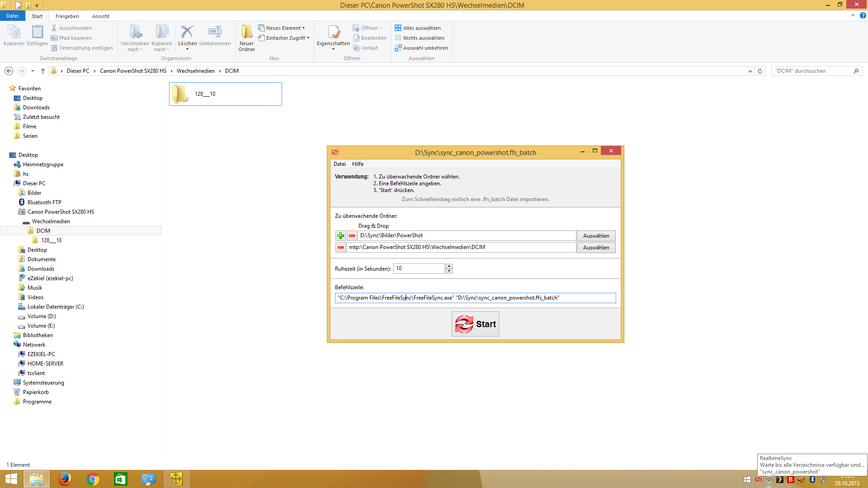The width and height of the screenshot is (868, 488).
Task: Select Bluetooth FTP in the tree
Action: tap(44, 202)
